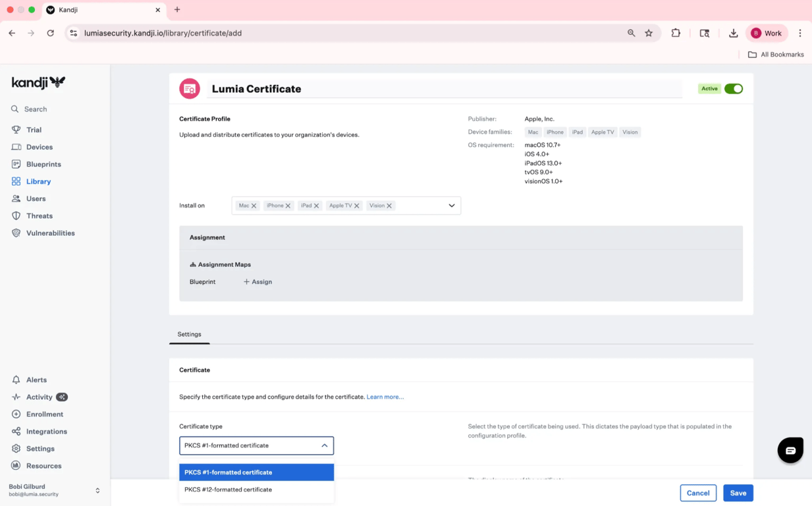
Task: Open browser downloads
Action: (x=733, y=33)
